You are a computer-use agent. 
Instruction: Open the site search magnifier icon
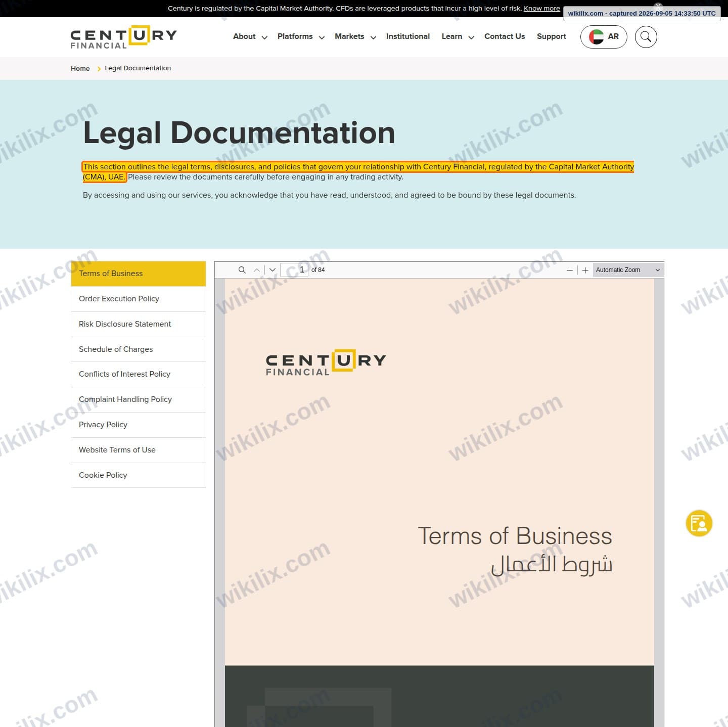(x=646, y=37)
